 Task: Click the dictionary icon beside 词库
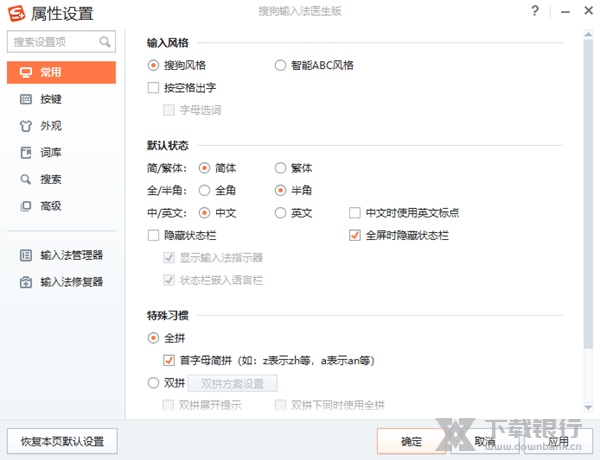pos(26,153)
